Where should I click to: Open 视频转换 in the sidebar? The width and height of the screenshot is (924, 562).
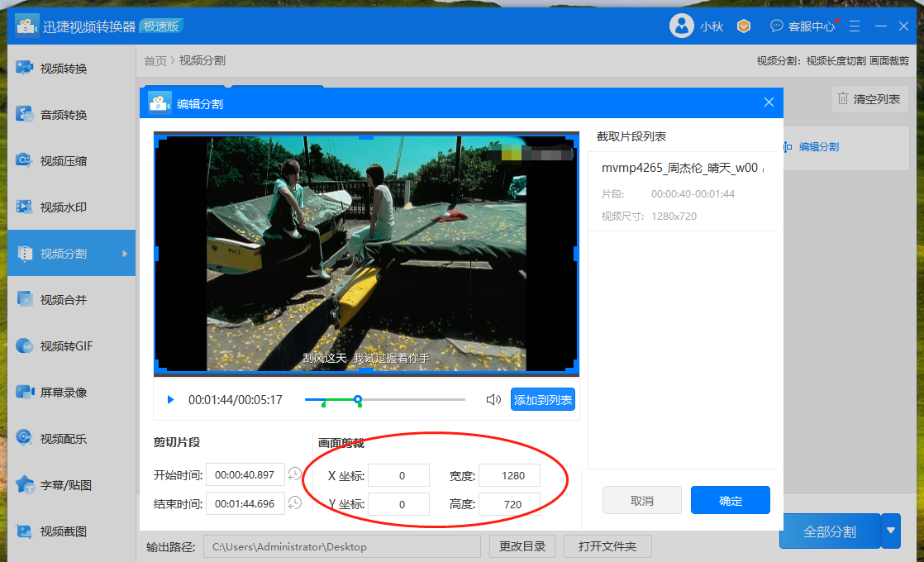click(71, 69)
